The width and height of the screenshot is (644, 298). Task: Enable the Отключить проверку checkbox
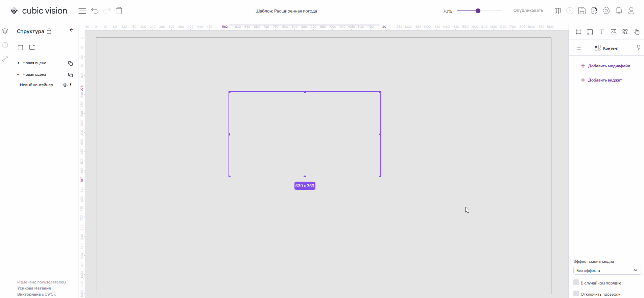[576, 294]
